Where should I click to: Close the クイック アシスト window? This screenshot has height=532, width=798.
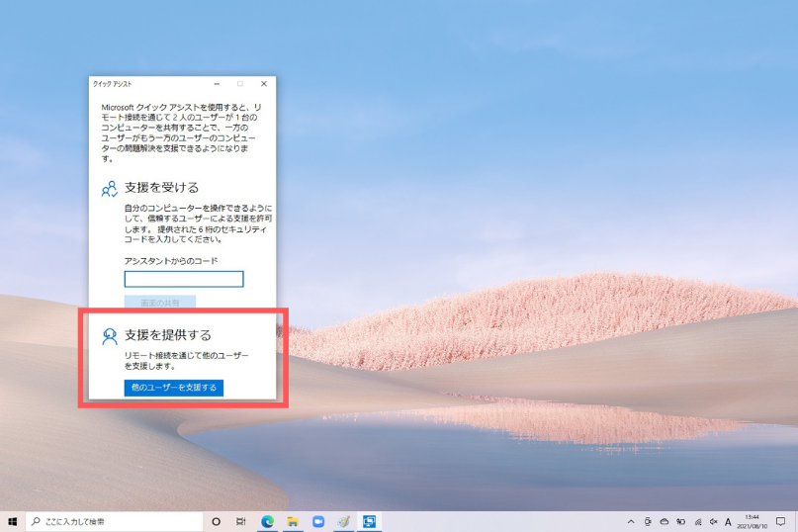tap(264, 84)
